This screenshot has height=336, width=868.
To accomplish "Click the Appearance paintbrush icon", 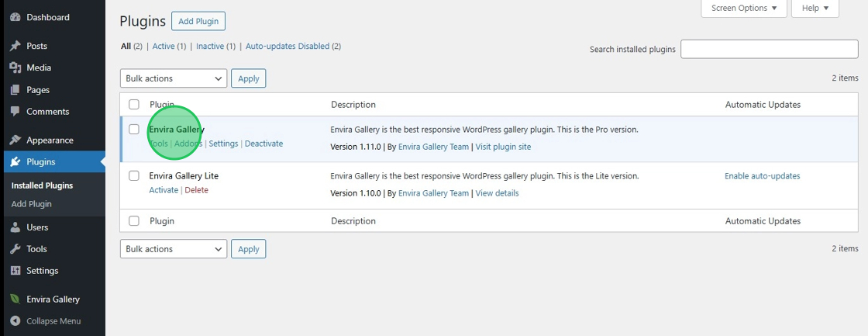I will pyautogui.click(x=15, y=140).
